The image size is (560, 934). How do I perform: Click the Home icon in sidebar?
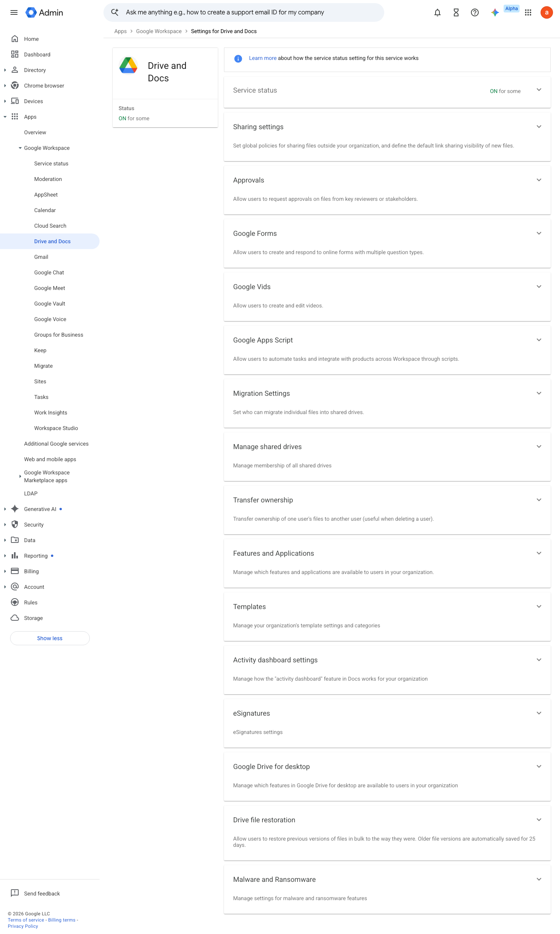(15, 39)
